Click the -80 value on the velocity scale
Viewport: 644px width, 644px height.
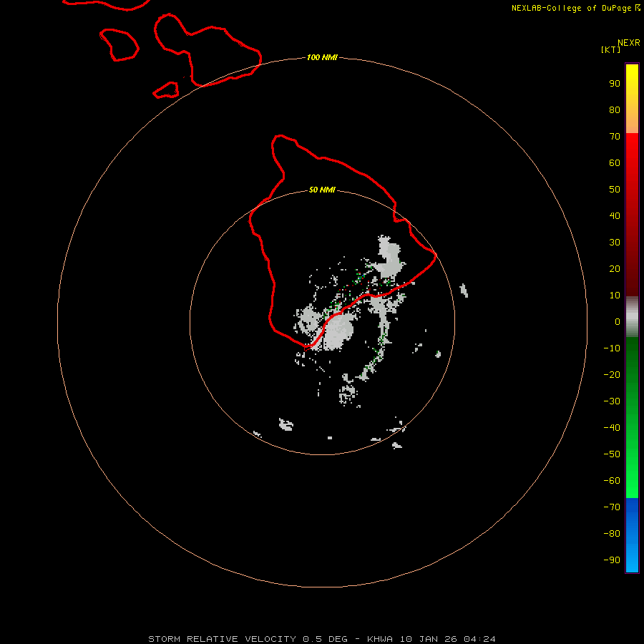click(612, 534)
